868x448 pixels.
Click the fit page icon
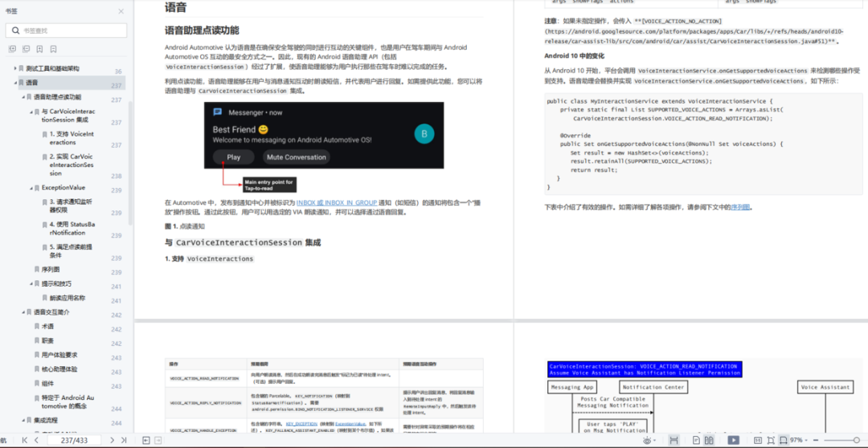click(771, 440)
